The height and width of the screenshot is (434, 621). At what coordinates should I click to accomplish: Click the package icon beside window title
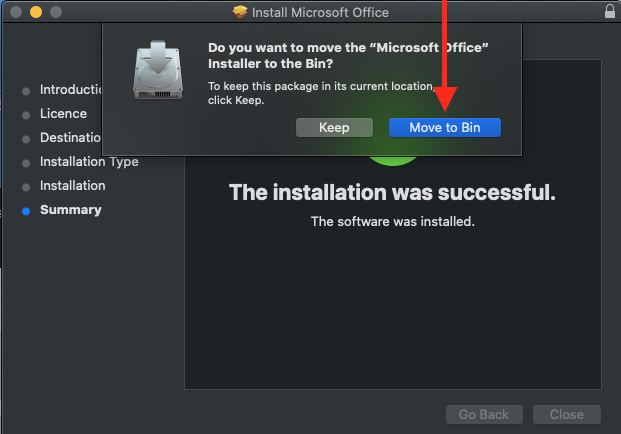pyautogui.click(x=239, y=13)
